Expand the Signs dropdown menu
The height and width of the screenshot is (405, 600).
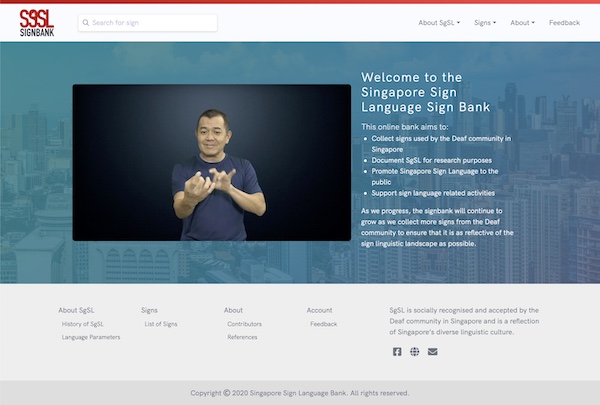tap(485, 23)
